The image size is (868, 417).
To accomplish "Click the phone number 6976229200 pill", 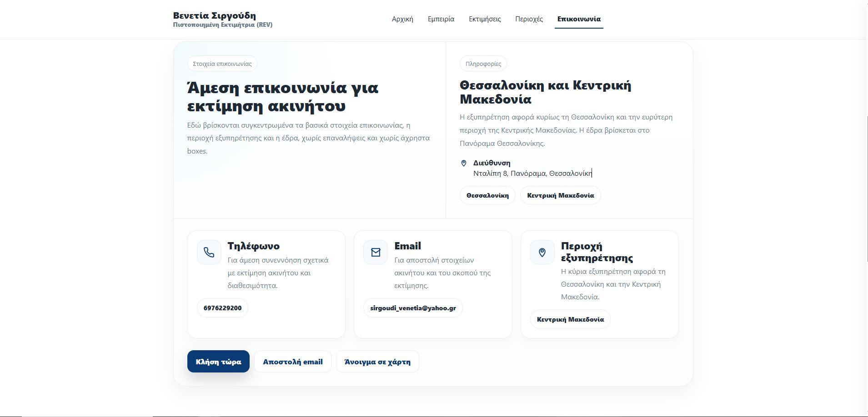I will coord(222,308).
